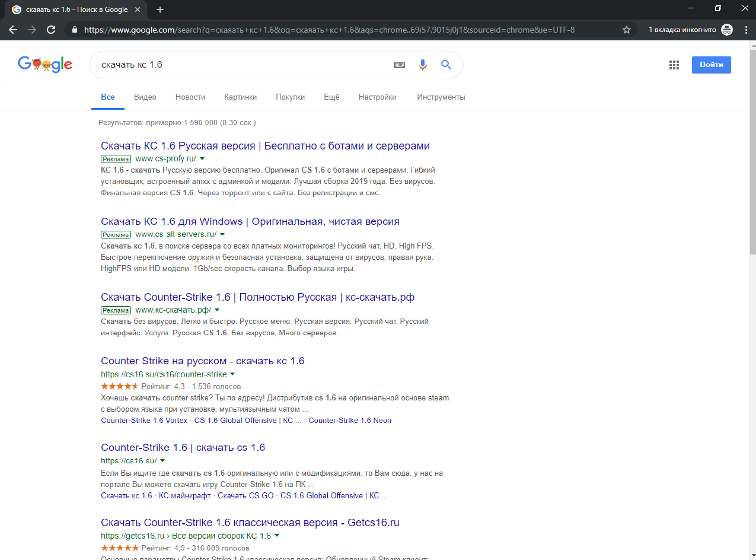This screenshot has height=560, width=756.
Task: Open Chrome's three-dot menu
Action: (746, 30)
